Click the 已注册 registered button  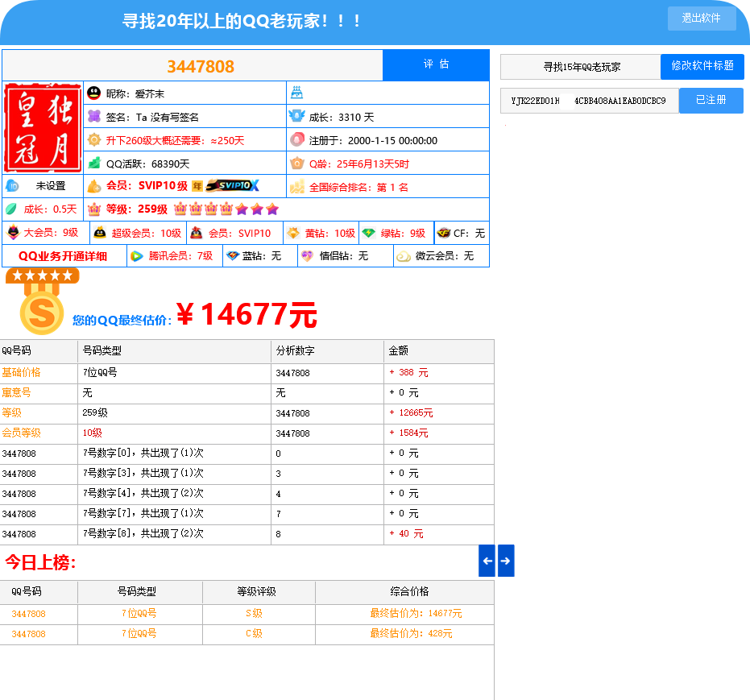[x=711, y=100]
